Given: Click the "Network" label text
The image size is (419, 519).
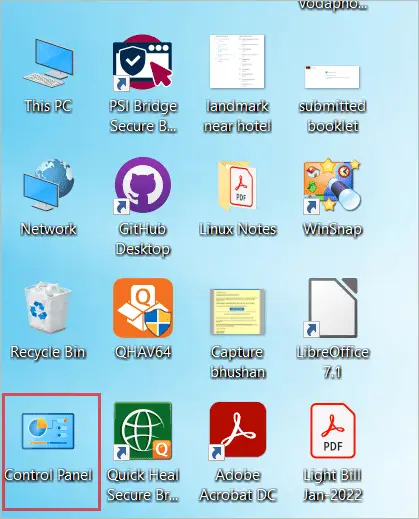Looking at the screenshot, I should click(49, 229).
